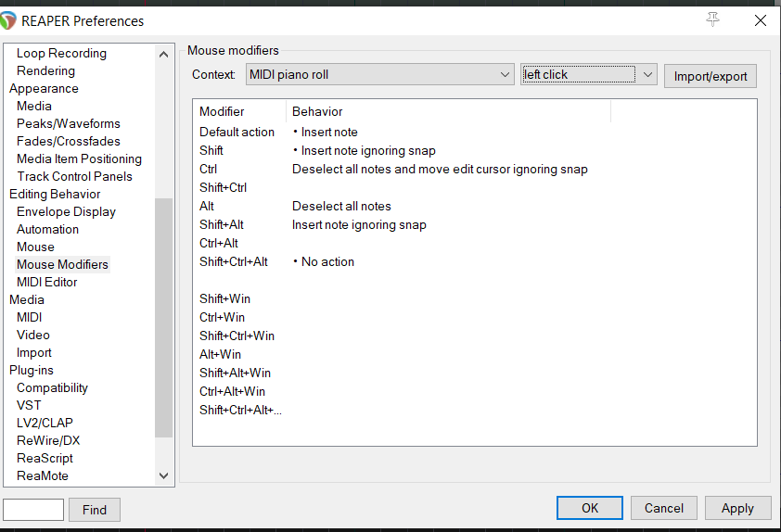
Task: Open MIDI Editor preferences
Action: click(x=46, y=282)
